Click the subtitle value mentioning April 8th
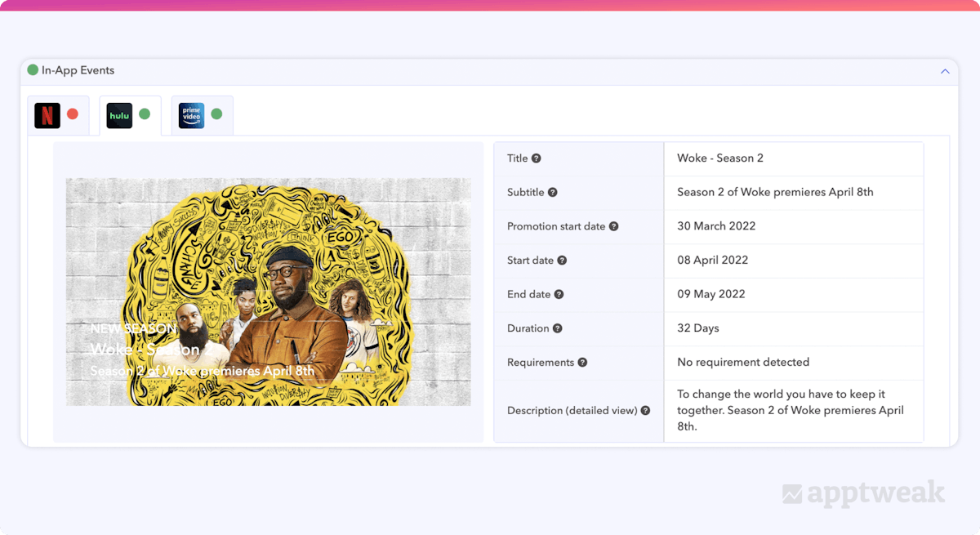Viewport: 980px width, 535px height. click(x=775, y=193)
